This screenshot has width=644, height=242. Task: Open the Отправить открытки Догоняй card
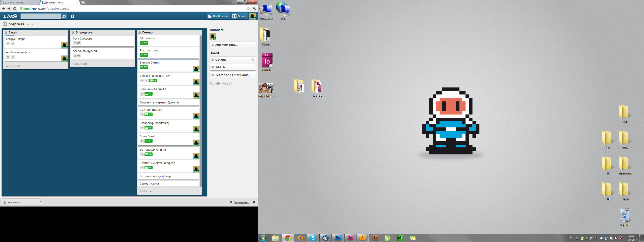[x=168, y=102]
